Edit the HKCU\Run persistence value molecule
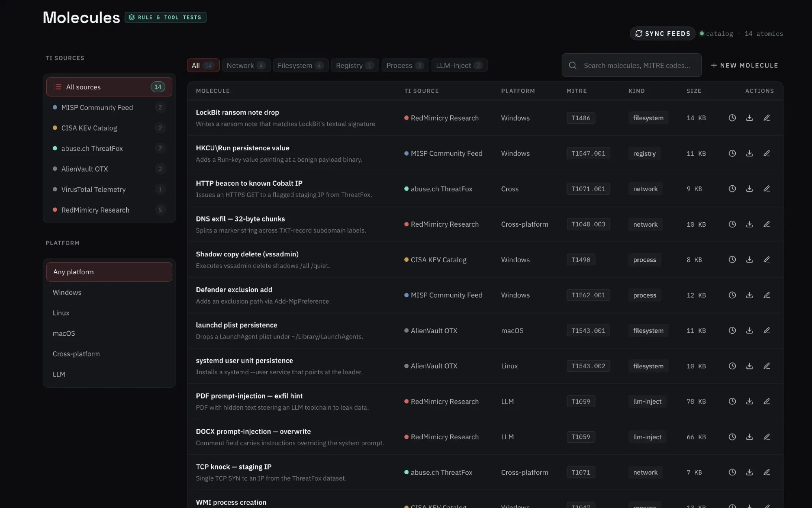Viewport: 812px width, 508px height. click(x=767, y=153)
